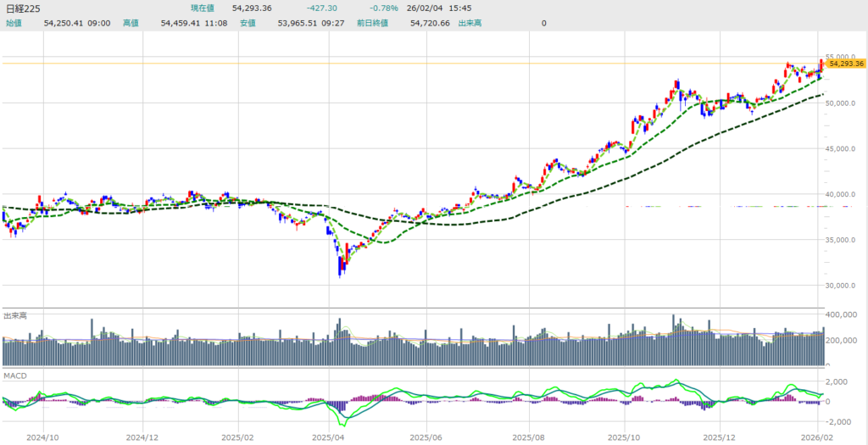Click the 400,000 volume axis label
This screenshot has width=868, height=445.
coord(843,315)
